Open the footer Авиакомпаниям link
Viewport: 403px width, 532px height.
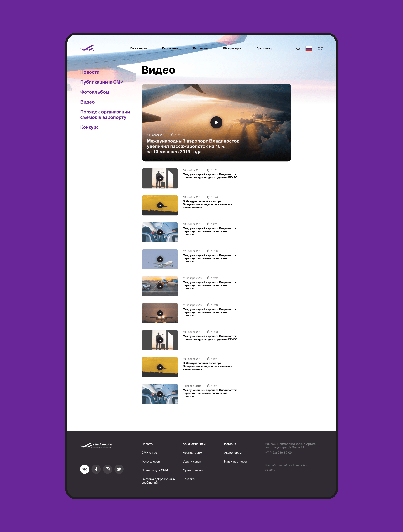tap(194, 444)
